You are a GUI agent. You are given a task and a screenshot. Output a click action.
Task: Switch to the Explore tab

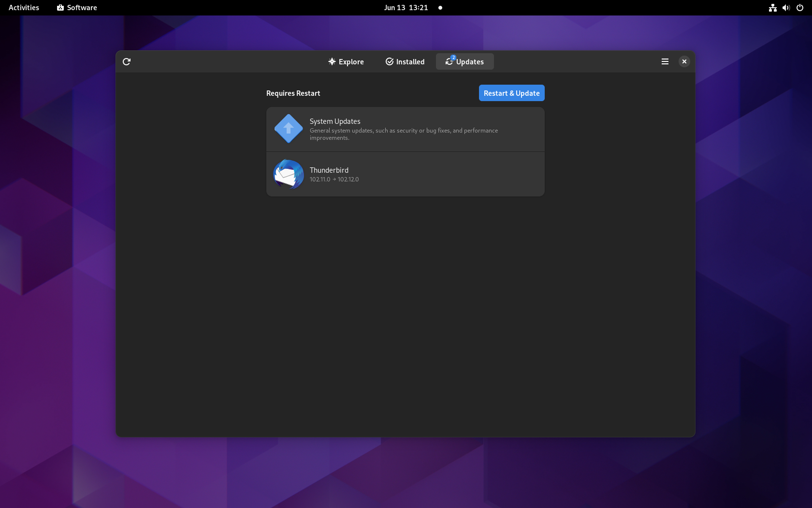coord(346,61)
